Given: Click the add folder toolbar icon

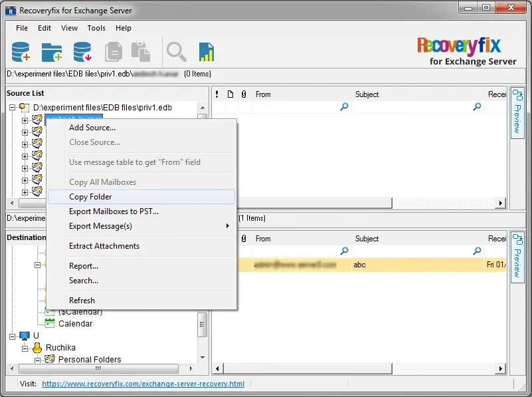Looking at the screenshot, I should point(52,52).
